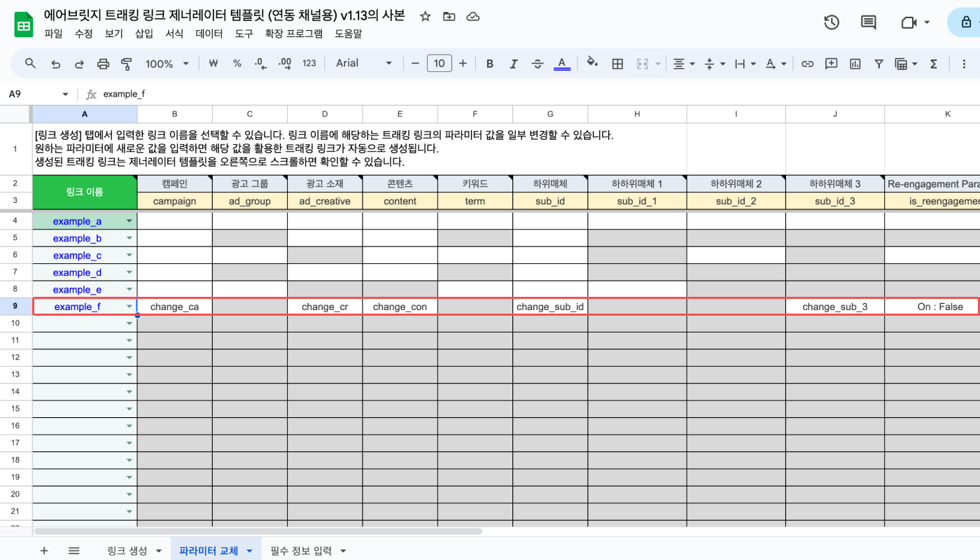Open 도움말 menu
The width and height of the screenshot is (980, 560).
click(x=348, y=34)
